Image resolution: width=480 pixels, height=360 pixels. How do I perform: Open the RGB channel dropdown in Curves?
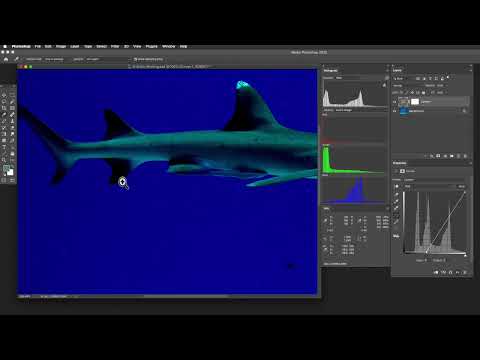428,186
